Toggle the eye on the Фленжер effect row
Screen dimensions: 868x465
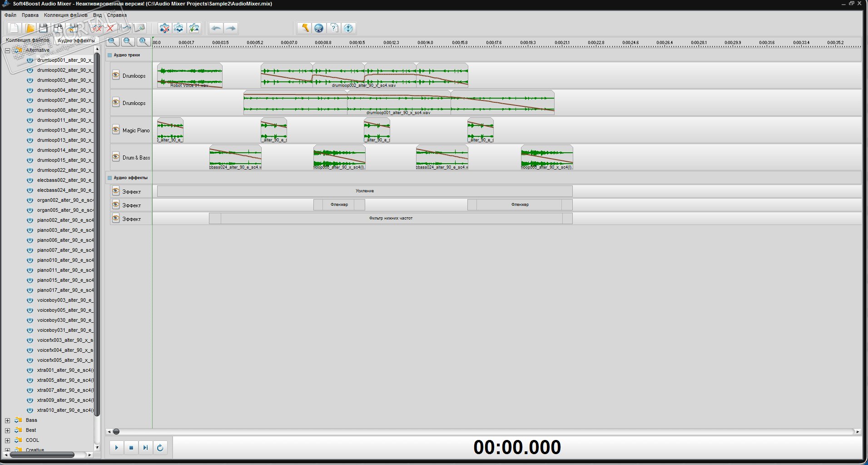point(116,205)
